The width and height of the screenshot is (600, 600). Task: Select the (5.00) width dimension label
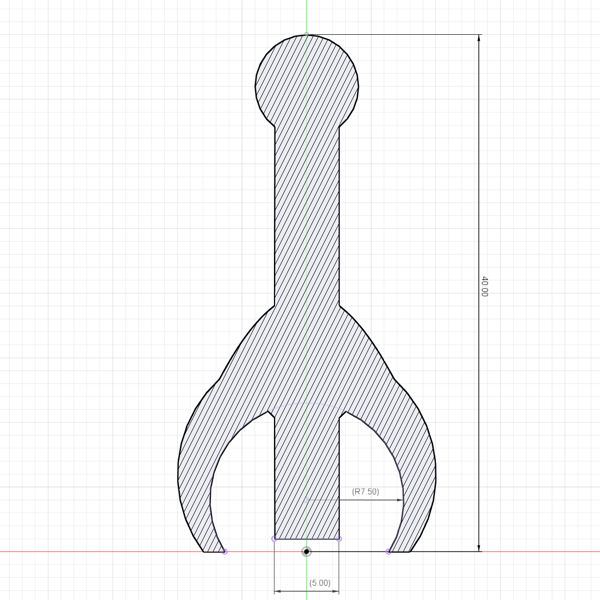coord(320,583)
